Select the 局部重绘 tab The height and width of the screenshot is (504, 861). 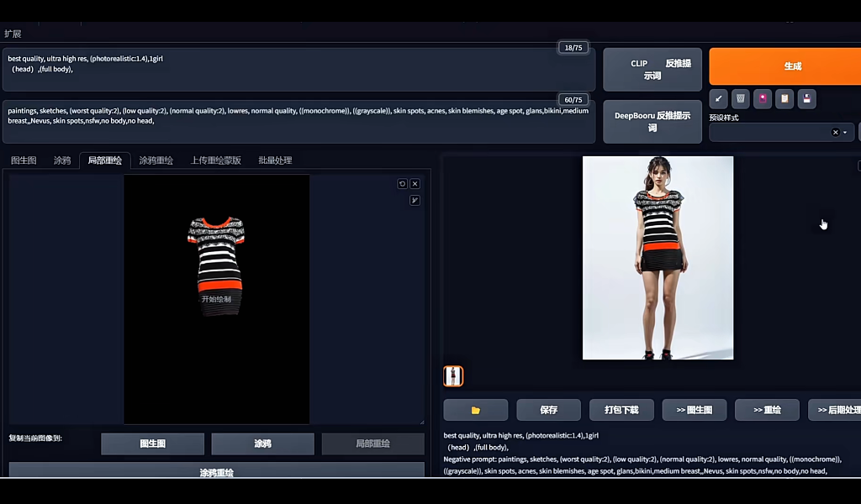pos(105,160)
